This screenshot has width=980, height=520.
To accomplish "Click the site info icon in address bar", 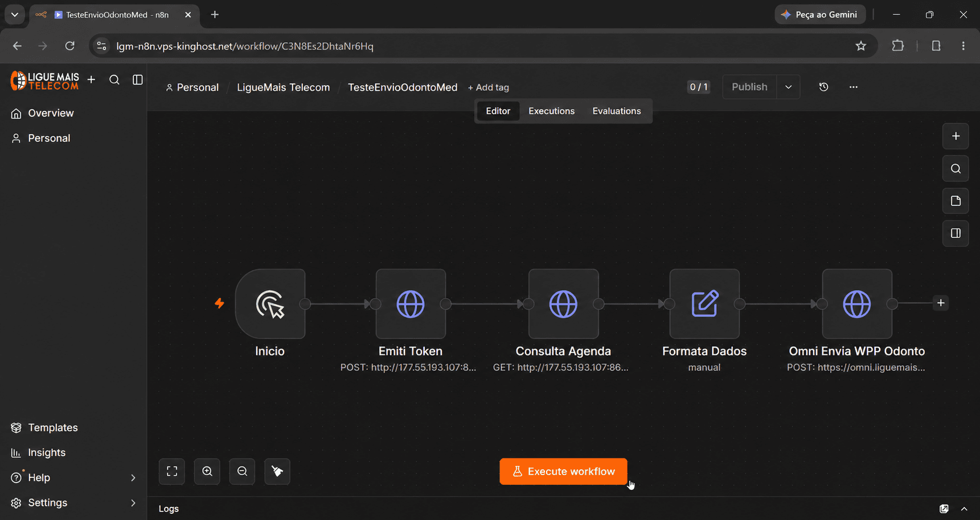I will (101, 46).
